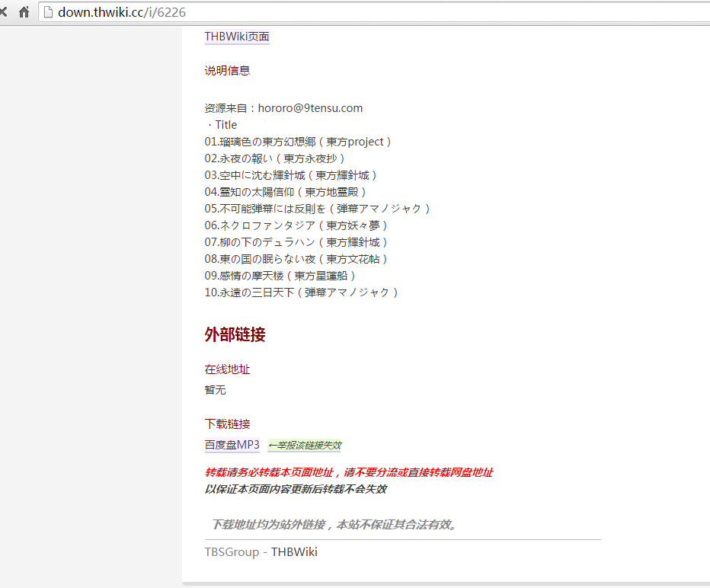Click track 10 永遠の三日天下
The height and width of the screenshot is (588, 710).
[302, 292]
